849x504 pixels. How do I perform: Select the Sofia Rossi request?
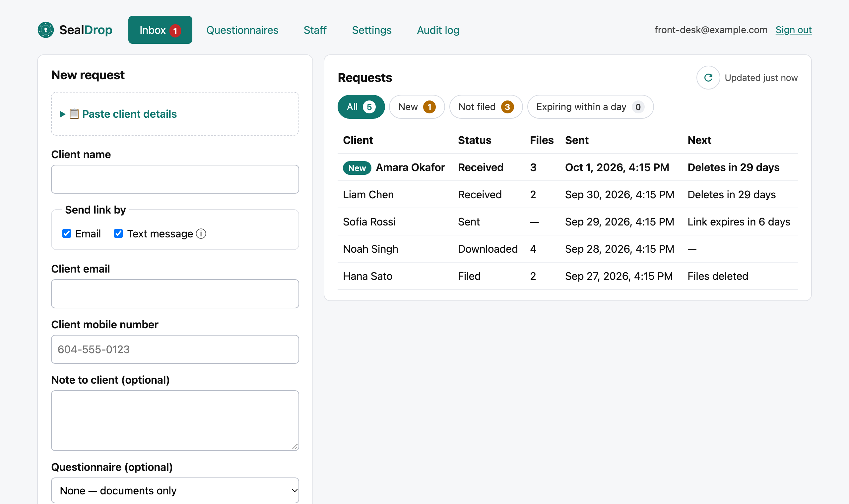click(567, 222)
